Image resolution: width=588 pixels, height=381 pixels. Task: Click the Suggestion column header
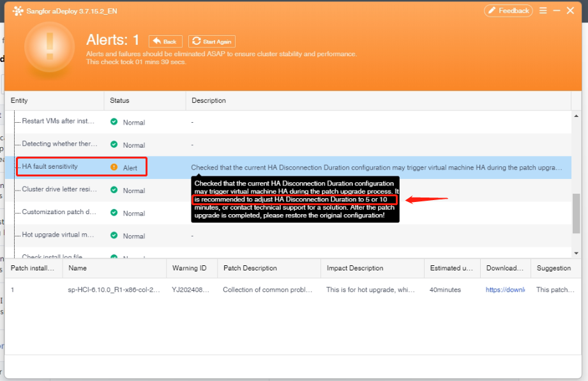[556, 268]
